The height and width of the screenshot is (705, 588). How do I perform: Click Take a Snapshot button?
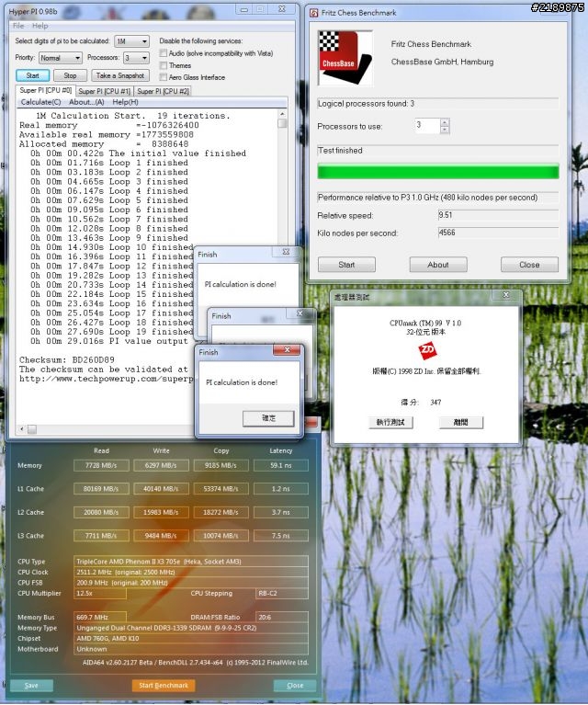(x=120, y=75)
